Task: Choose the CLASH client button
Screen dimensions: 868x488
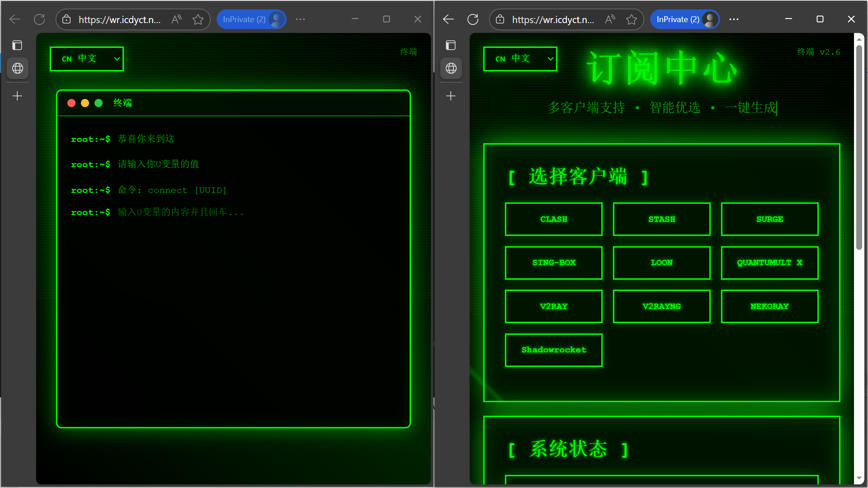Action: tap(553, 219)
